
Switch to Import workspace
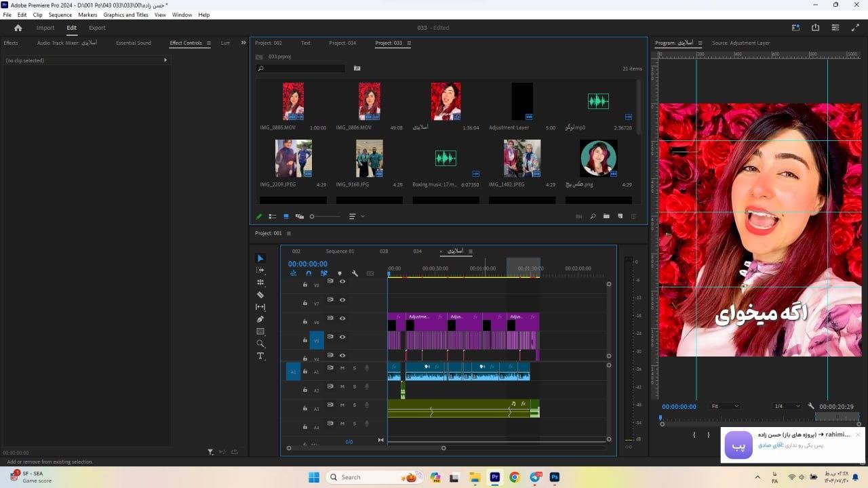tap(45, 28)
